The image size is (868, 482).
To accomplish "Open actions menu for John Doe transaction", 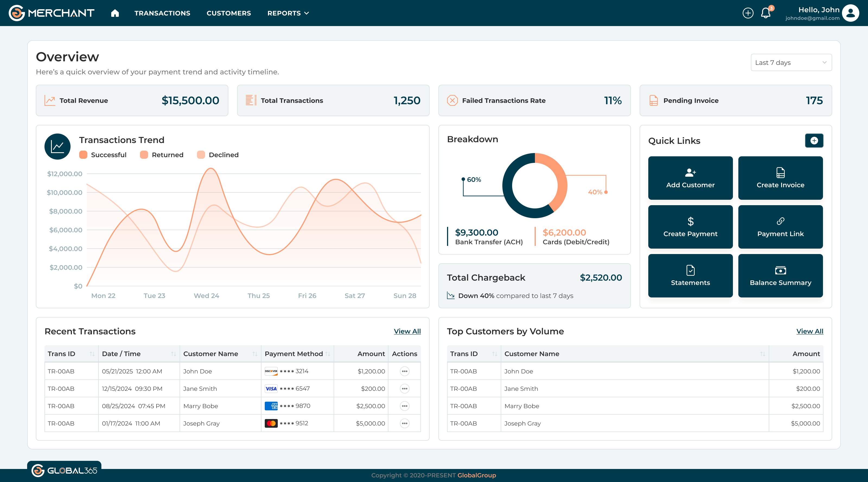I will pyautogui.click(x=404, y=371).
